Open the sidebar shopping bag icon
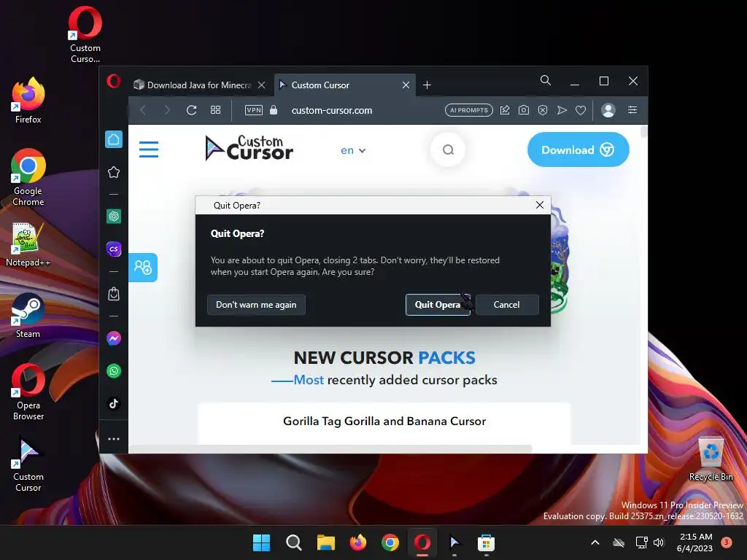 click(x=114, y=294)
